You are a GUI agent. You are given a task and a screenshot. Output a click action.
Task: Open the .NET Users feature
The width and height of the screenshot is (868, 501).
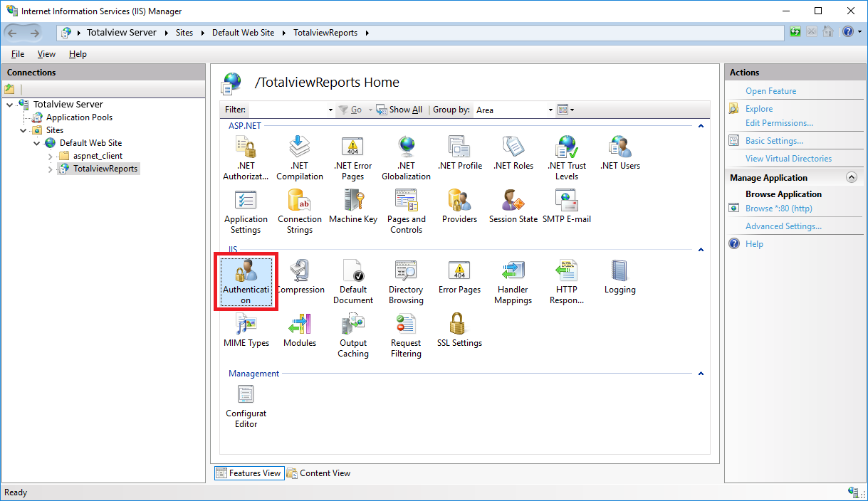[620, 153]
